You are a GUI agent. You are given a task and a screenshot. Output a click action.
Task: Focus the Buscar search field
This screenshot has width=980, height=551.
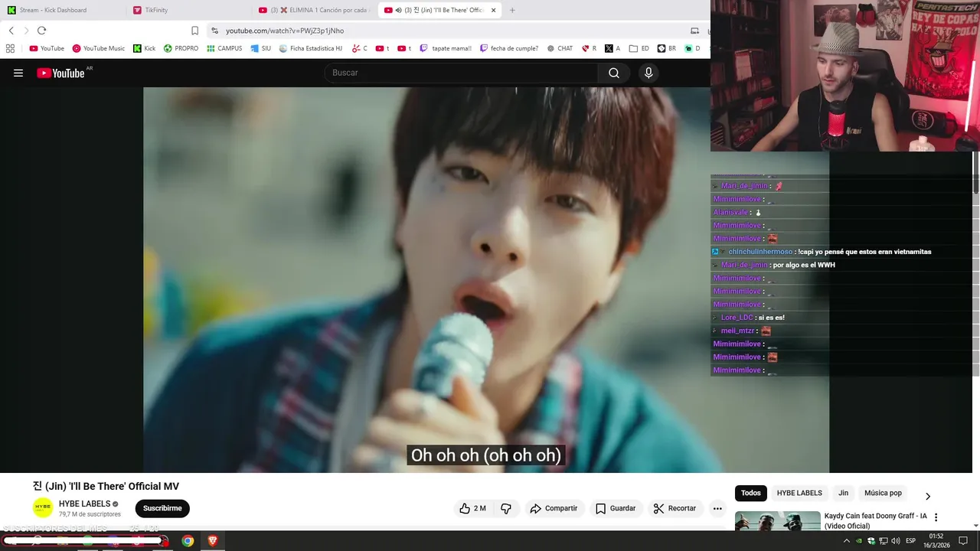[x=461, y=73]
